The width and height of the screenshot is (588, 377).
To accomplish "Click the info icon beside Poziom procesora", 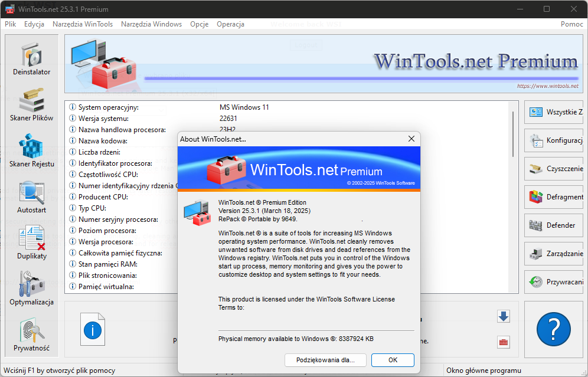I will point(73,231).
